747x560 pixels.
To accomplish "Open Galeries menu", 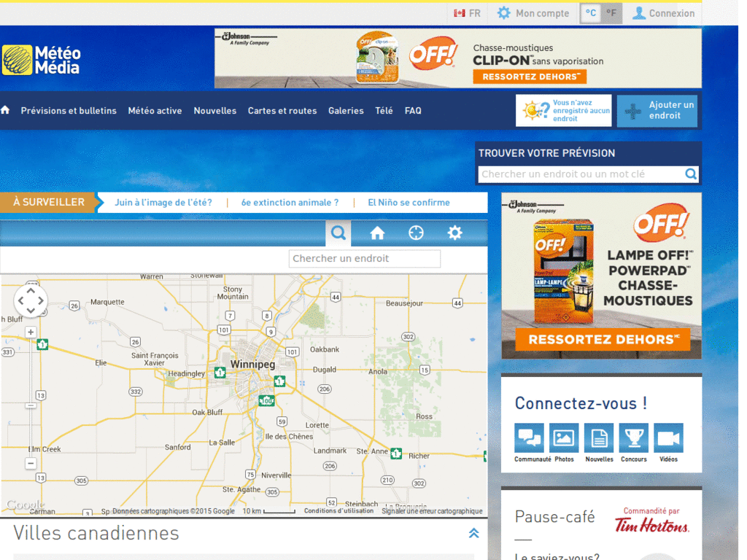I will tap(346, 111).
